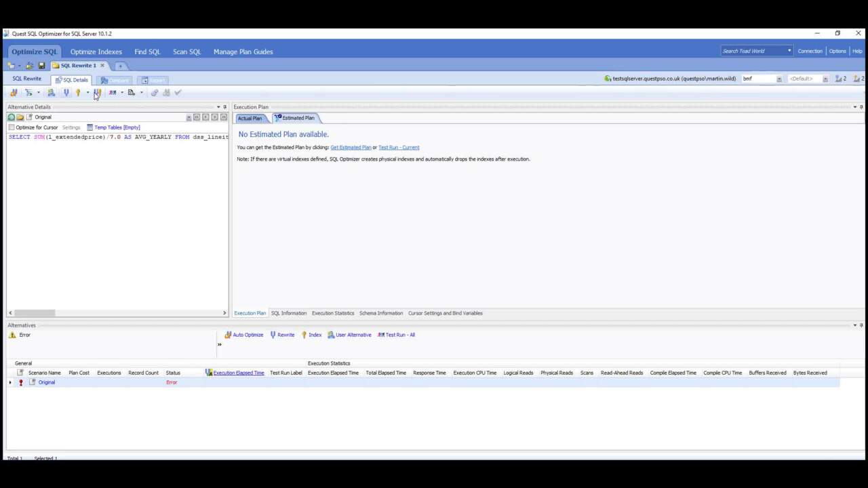Click the checkmark icon in the toolbar
The image size is (868, 488).
[x=178, y=93]
